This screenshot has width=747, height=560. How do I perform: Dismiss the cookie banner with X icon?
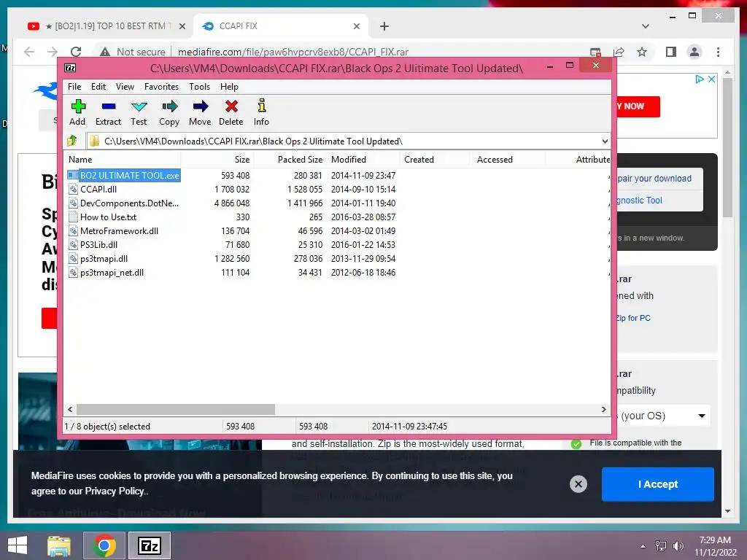[x=578, y=484]
